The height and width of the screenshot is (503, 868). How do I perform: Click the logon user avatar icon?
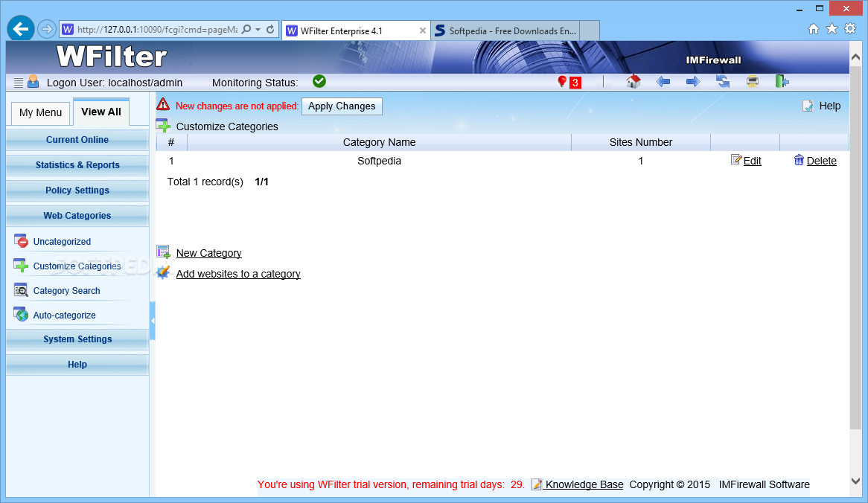(x=33, y=82)
